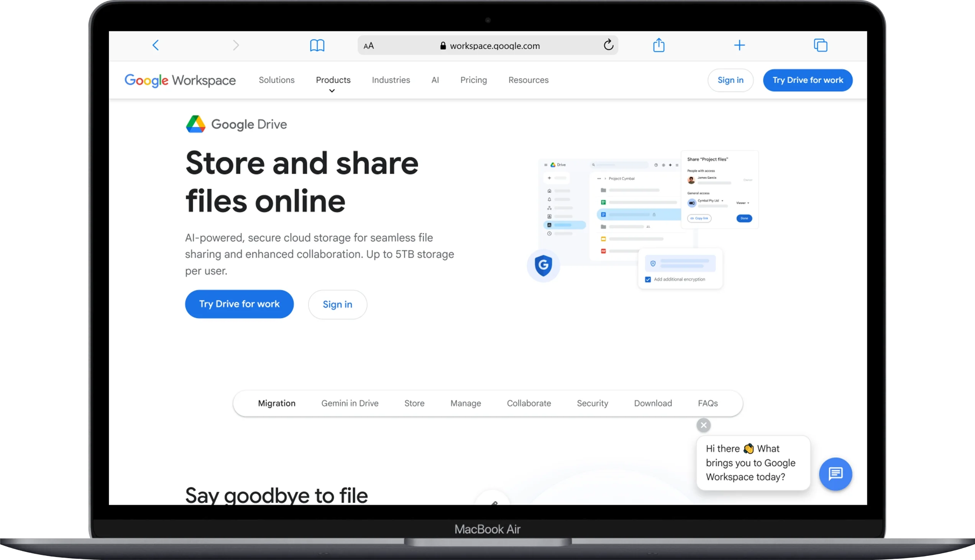Click the blue G shield security icon
This screenshot has height=560, width=975.
click(543, 265)
